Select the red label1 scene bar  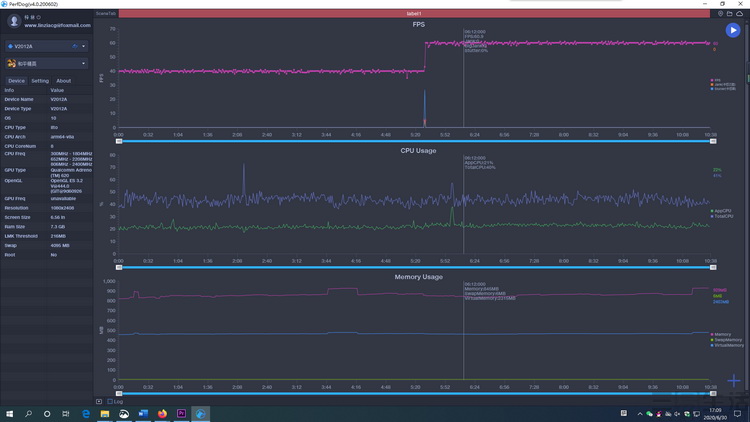(414, 14)
